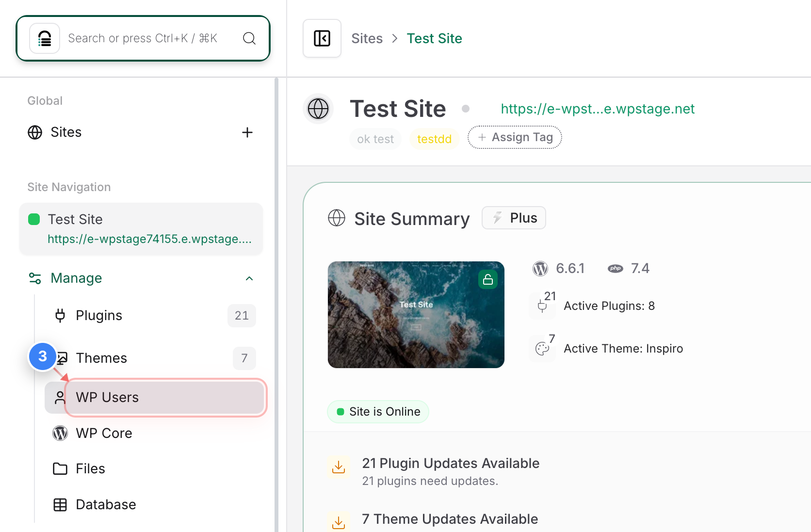Click the app logo icon in search bar
Viewport: 811px width, 532px height.
coord(45,38)
